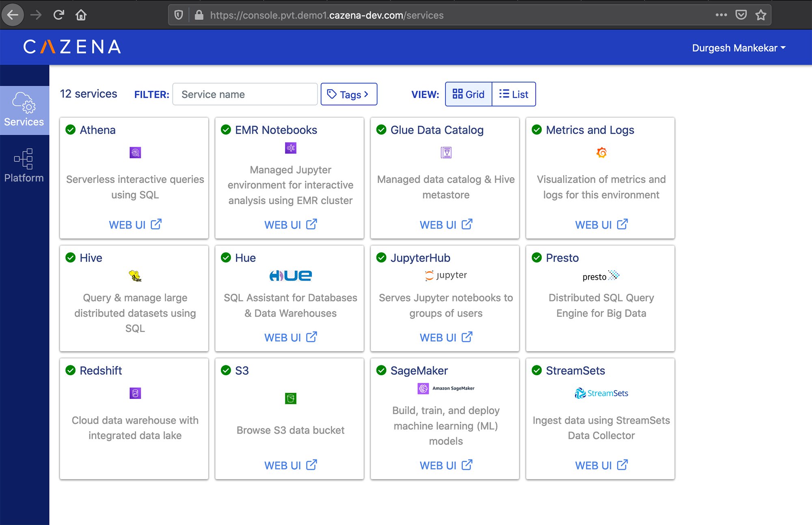
Task: Click the Amazon SageMaker logo
Action: 445,388
